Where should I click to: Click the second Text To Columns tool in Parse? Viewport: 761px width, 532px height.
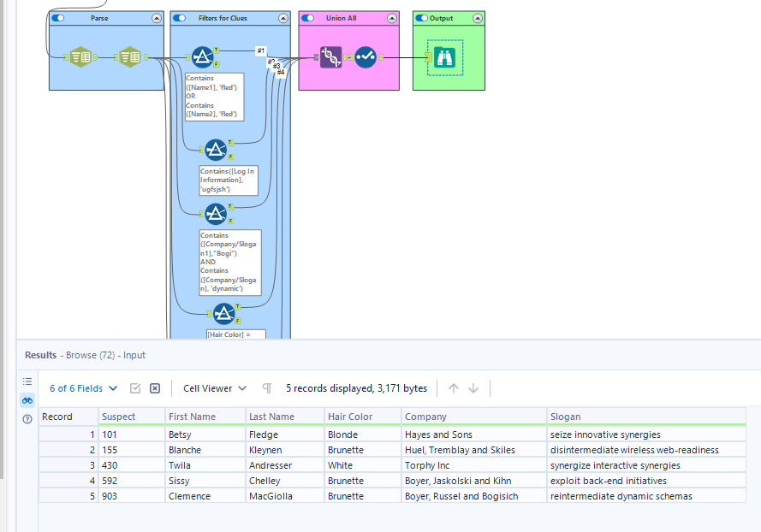coord(129,57)
